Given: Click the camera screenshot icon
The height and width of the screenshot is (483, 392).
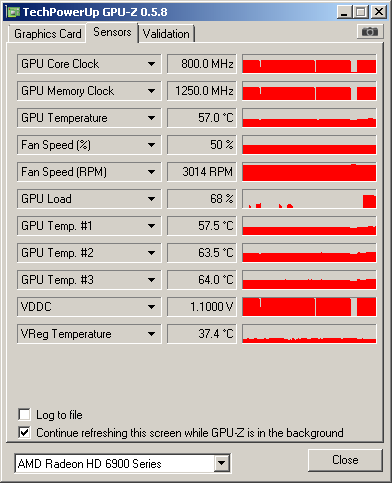Looking at the screenshot, I should (370, 32).
